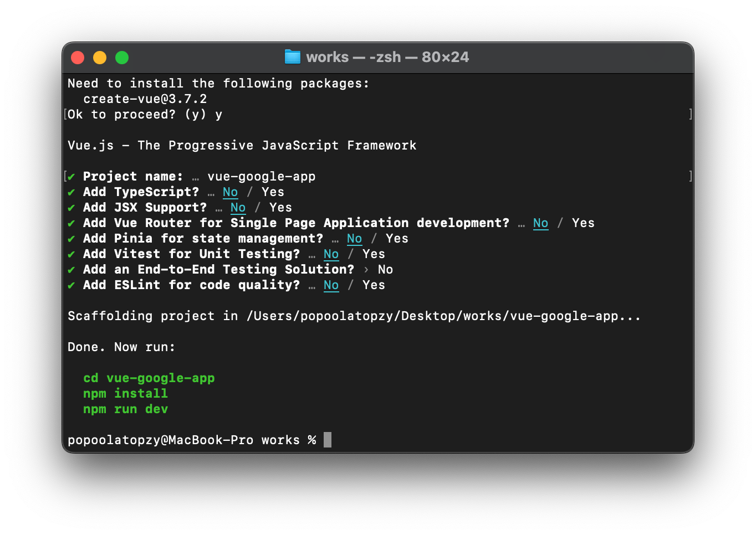This screenshot has width=756, height=535.
Task: Click Yes for Pinia state management
Action: coord(397,239)
